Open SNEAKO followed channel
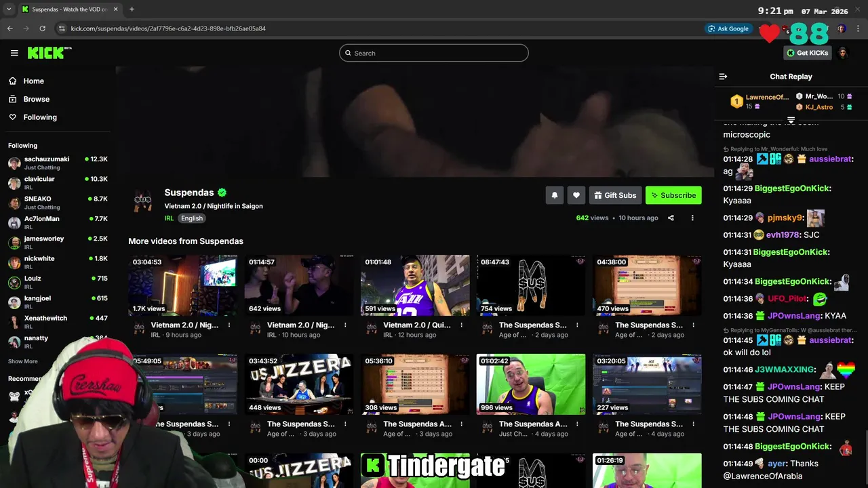 [58, 203]
